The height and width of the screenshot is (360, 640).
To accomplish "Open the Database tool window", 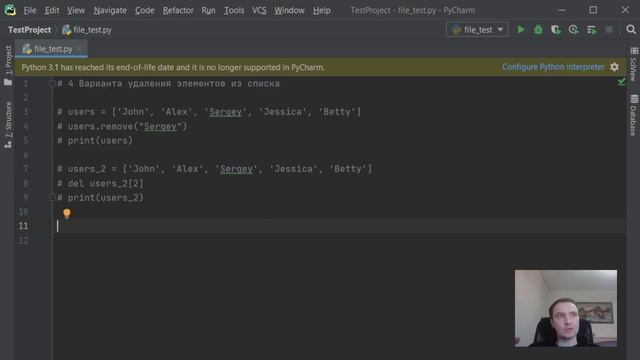I will click(633, 116).
